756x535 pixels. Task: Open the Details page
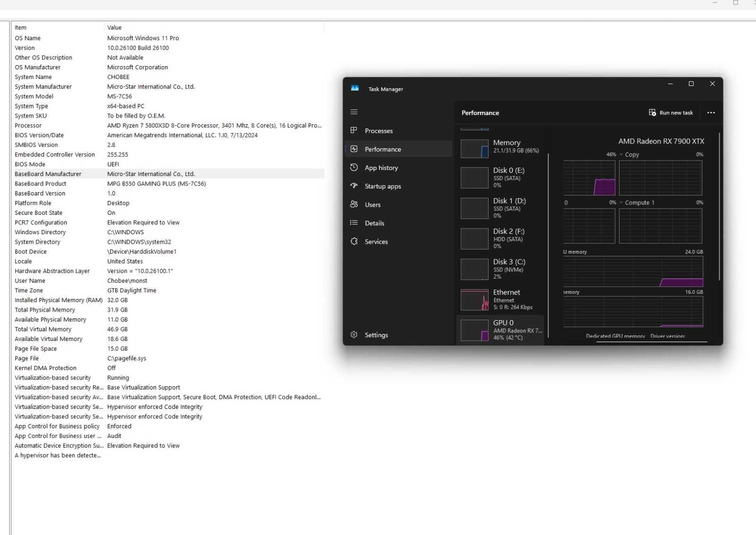pyautogui.click(x=398, y=223)
